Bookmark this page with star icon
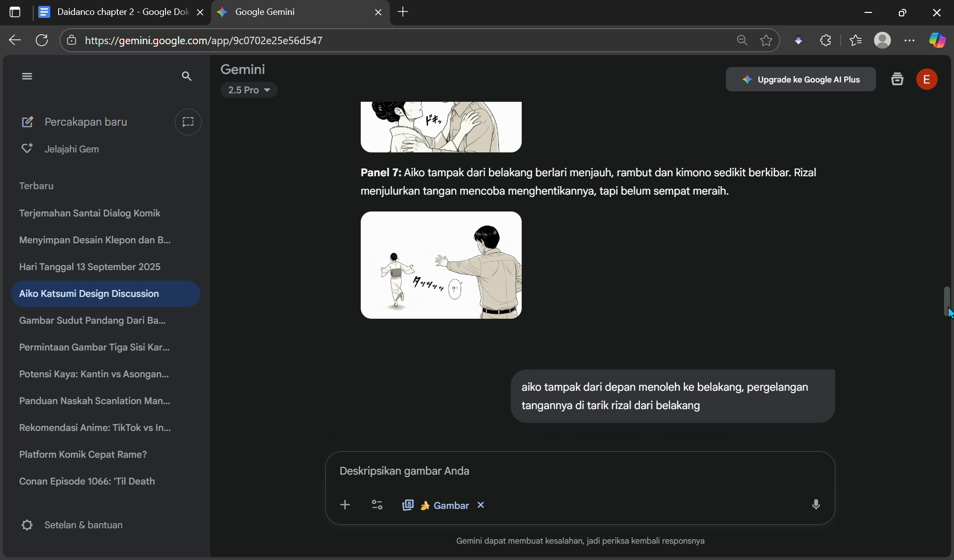Image resolution: width=954 pixels, height=560 pixels. pos(766,40)
